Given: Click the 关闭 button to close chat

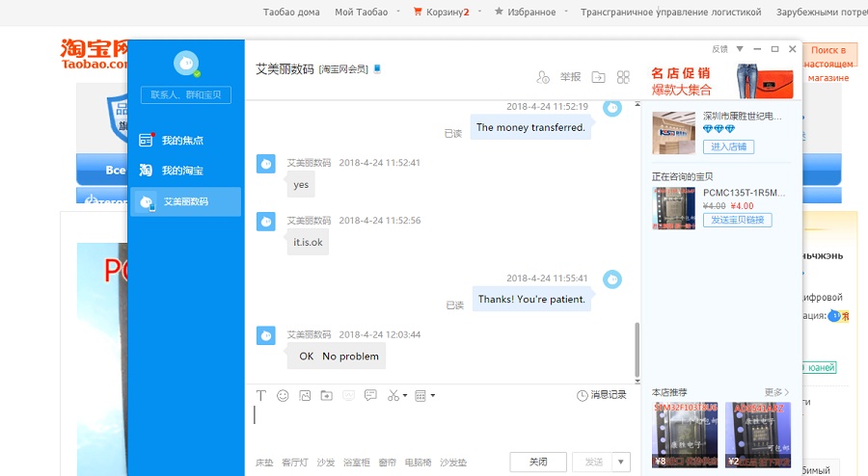Looking at the screenshot, I should pos(538,462).
